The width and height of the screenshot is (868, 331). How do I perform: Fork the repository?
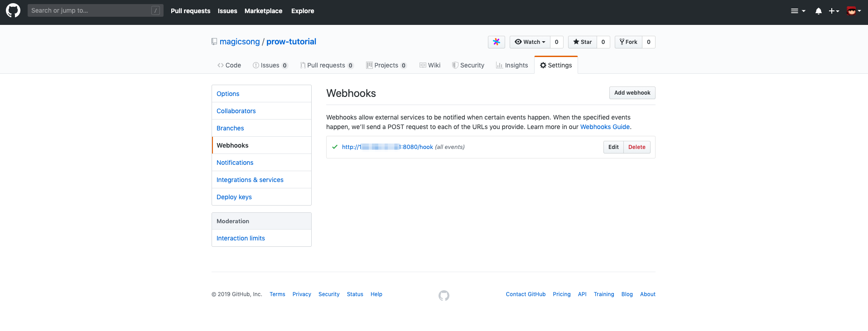pyautogui.click(x=628, y=42)
